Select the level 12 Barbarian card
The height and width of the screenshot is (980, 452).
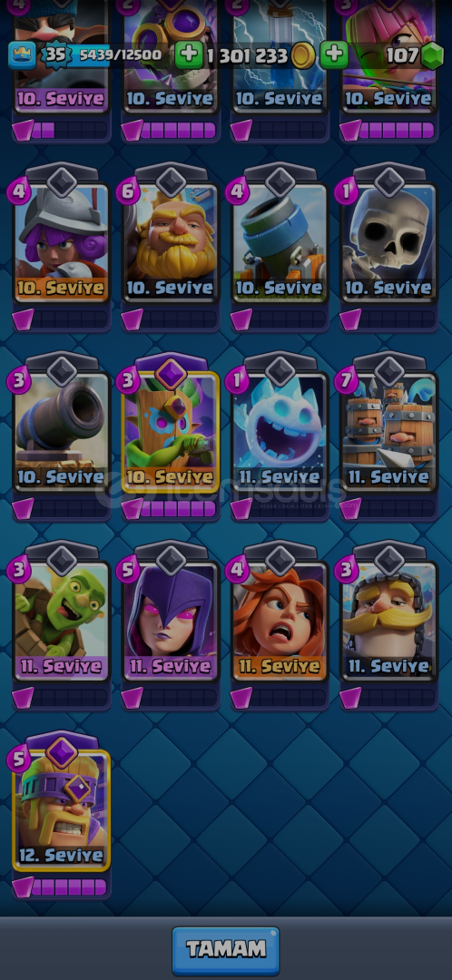(62, 810)
